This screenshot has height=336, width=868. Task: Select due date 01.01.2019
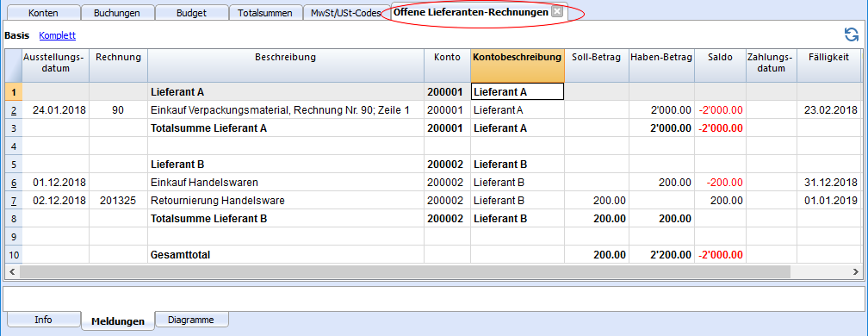828,201
